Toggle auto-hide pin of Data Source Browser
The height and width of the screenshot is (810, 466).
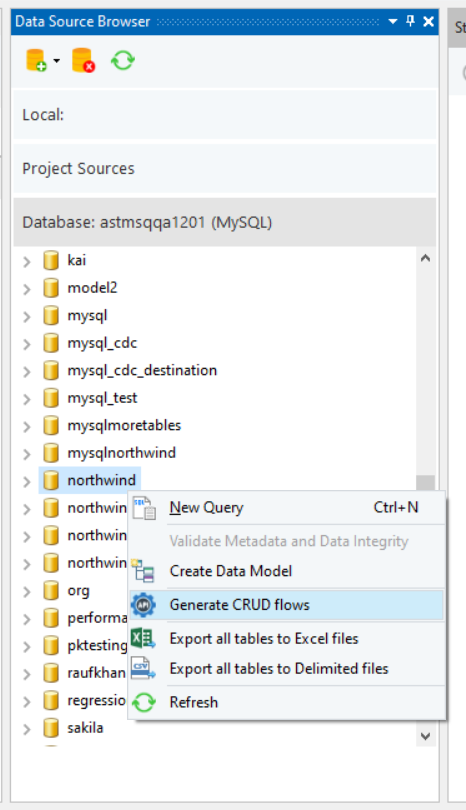pyautogui.click(x=411, y=21)
